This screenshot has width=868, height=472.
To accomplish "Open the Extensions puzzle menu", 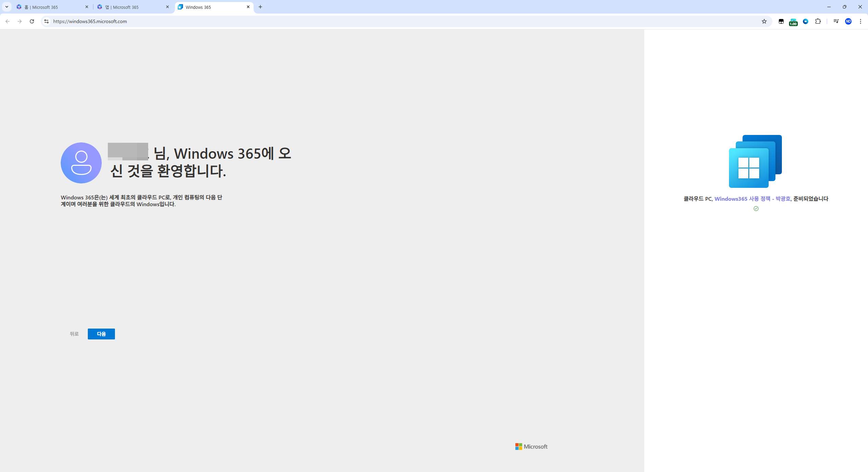I will [818, 21].
